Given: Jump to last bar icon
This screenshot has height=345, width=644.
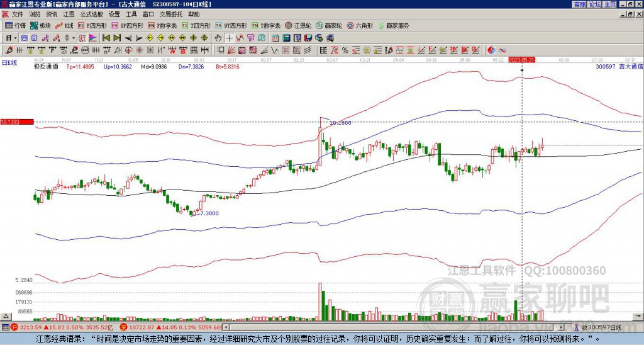Looking at the screenshot, I should pos(117,38).
